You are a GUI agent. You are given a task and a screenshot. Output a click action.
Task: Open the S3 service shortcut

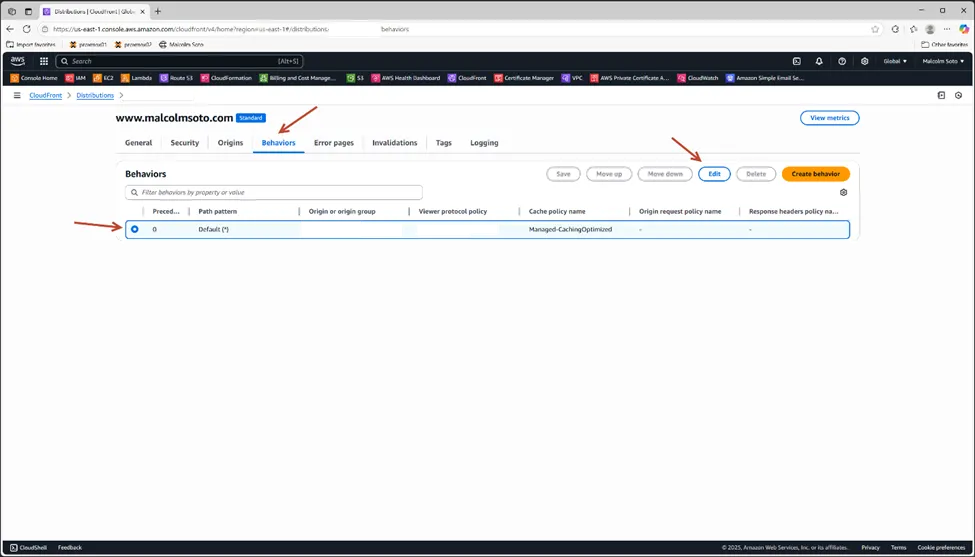[355, 78]
